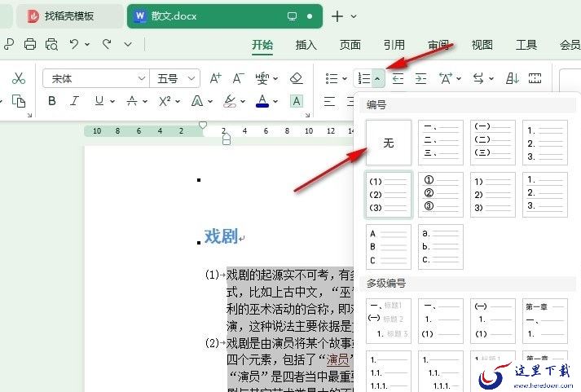Expand the font color dropdown arrow
This screenshot has height=392, width=581.
pos(275,101)
